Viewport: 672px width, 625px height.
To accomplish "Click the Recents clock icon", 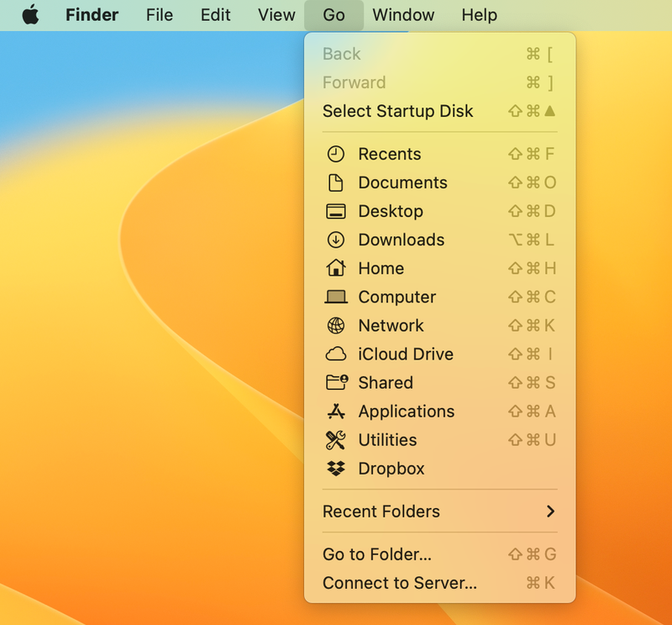I will click(336, 154).
